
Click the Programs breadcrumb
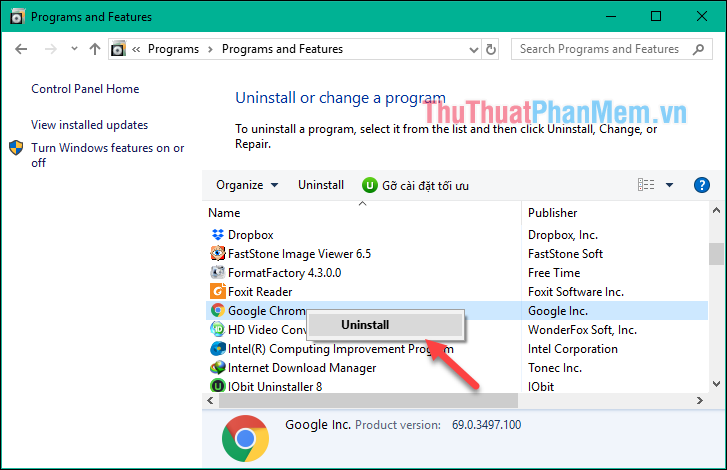pyautogui.click(x=173, y=49)
